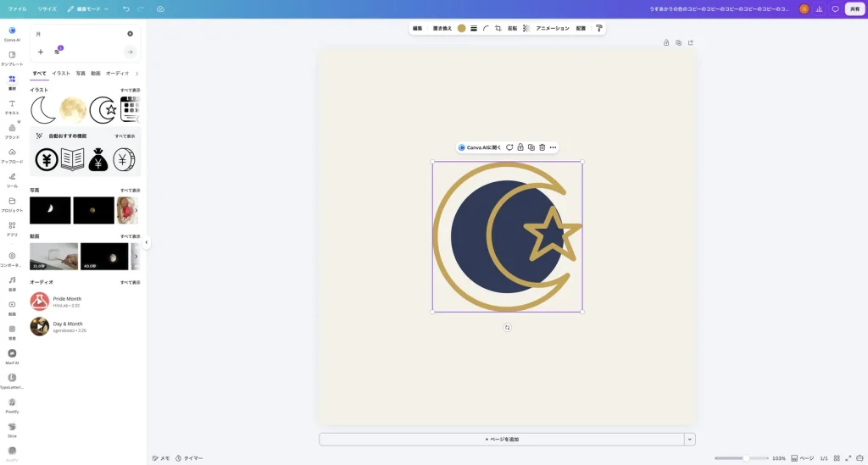Open Notes (メモ) at bottom bar
The image size is (868, 465).
(x=161, y=458)
